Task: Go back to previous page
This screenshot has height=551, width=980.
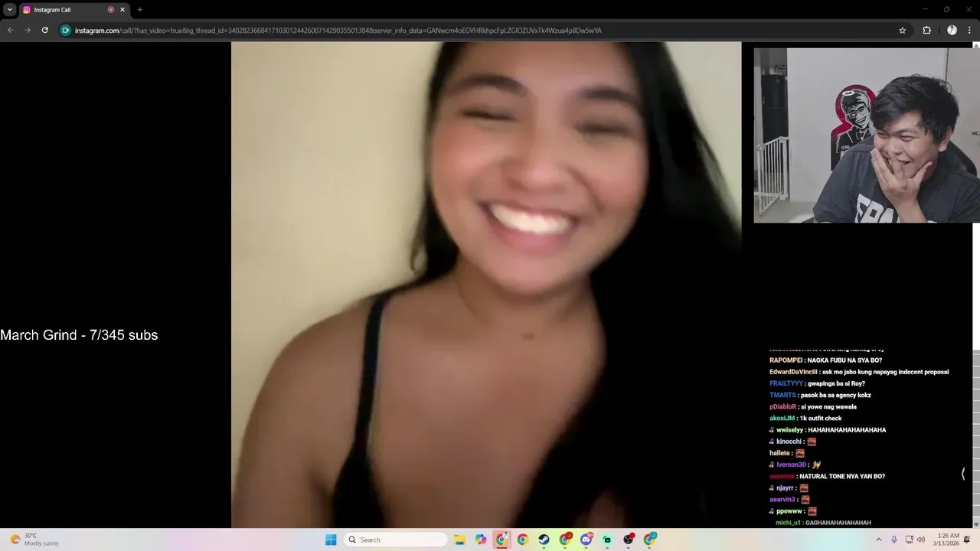Action: tap(10, 31)
